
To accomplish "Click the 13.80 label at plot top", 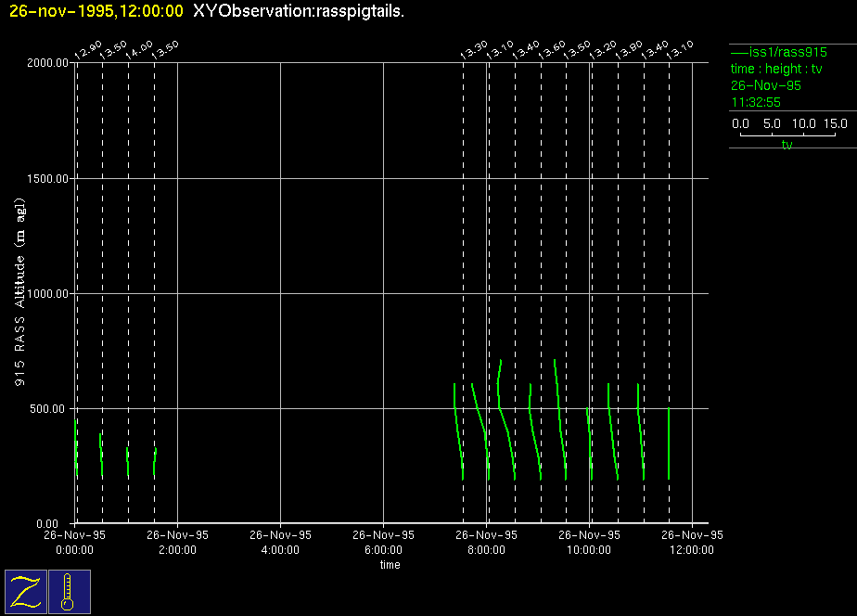I will point(629,50).
